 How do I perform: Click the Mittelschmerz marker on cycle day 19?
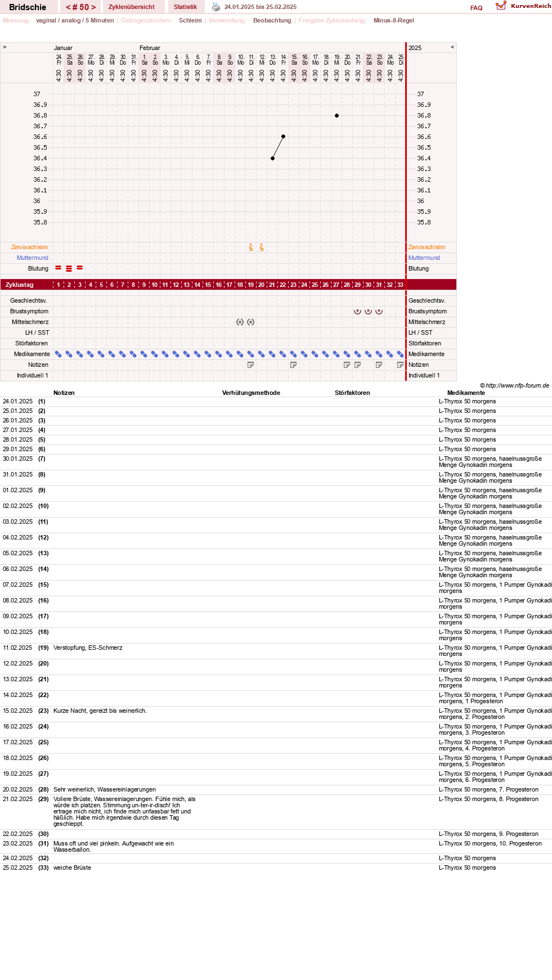(x=251, y=322)
